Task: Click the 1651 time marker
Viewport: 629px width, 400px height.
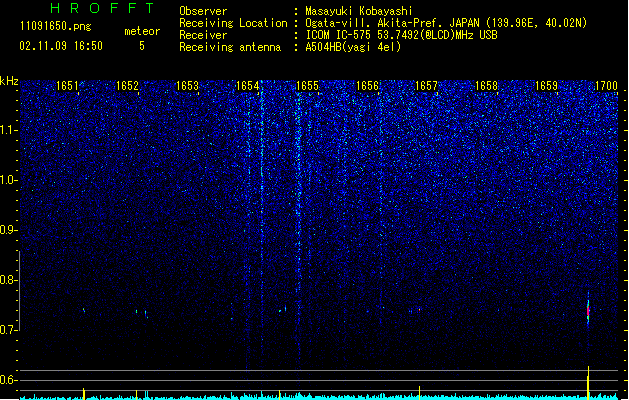Action: tap(67, 86)
